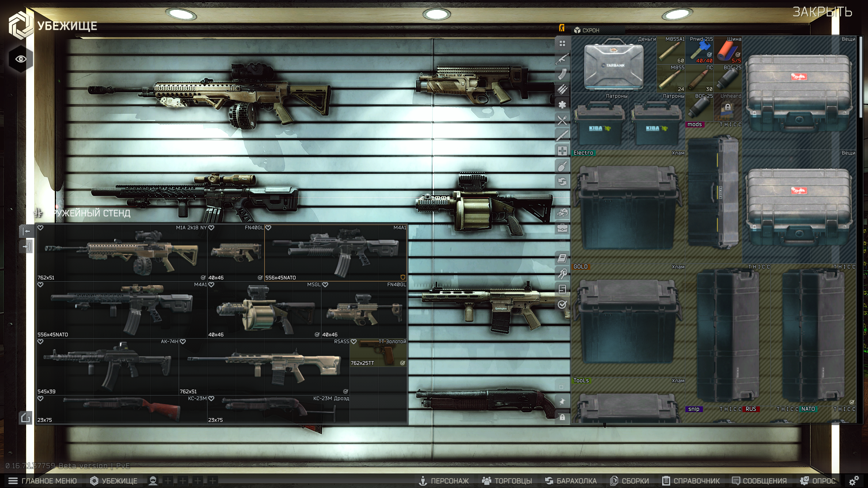Open БАРАХОЛКА flea market tab
The height and width of the screenshot is (488, 868).
pos(571,481)
